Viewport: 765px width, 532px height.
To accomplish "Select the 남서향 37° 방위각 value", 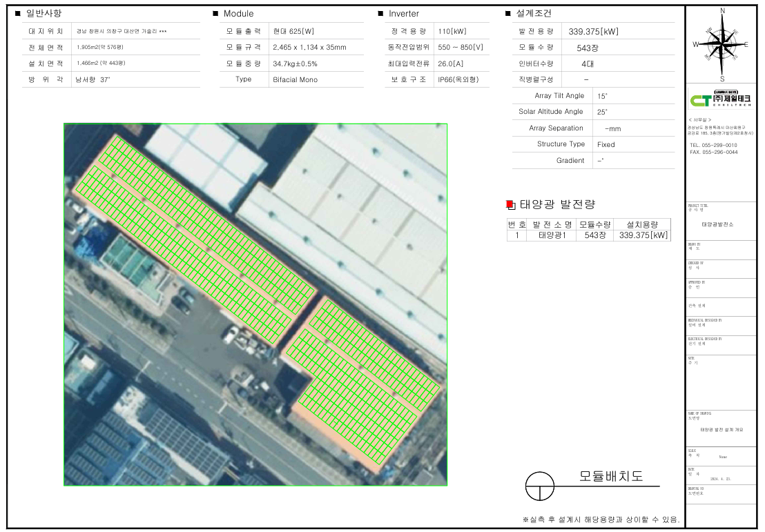I will point(93,79).
